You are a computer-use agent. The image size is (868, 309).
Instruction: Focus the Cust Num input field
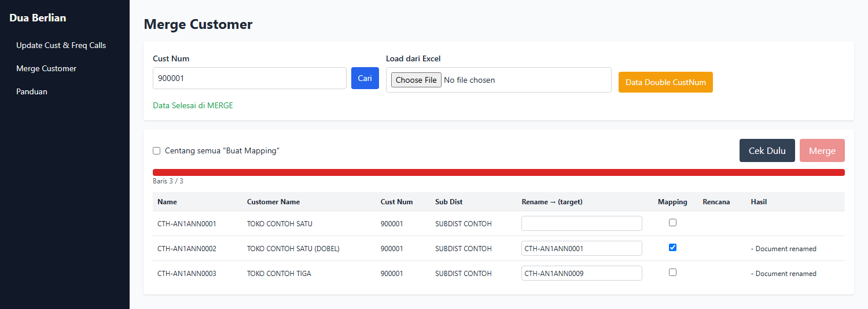tap(249, 78)
